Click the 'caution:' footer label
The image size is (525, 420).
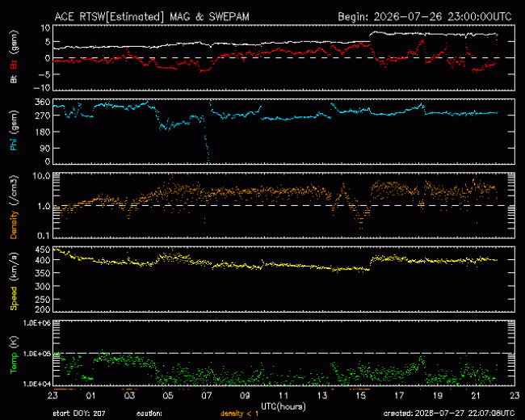pyautogui.click(x=149, y=414)
